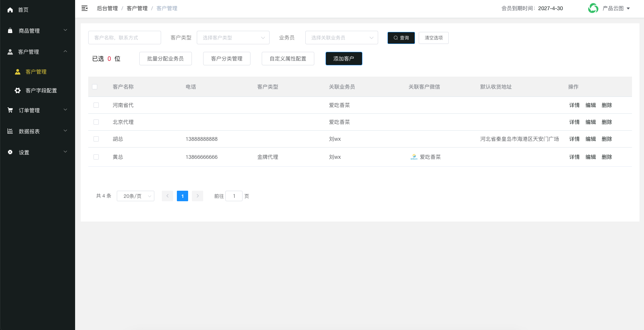Check the box for 黄总
The width and height of the screenshot is (644, 330).
pyautogui.click(x=96, y=157)
